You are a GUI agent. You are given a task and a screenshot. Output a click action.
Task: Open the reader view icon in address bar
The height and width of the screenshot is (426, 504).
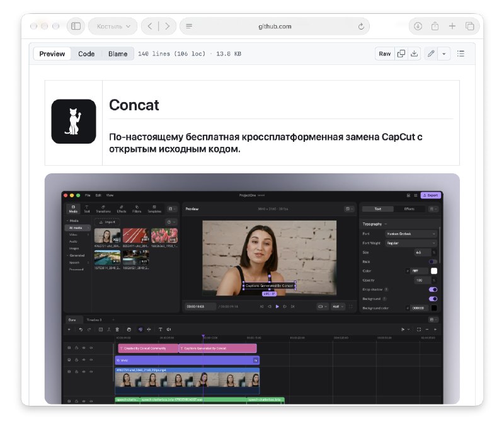coord(189,26)
